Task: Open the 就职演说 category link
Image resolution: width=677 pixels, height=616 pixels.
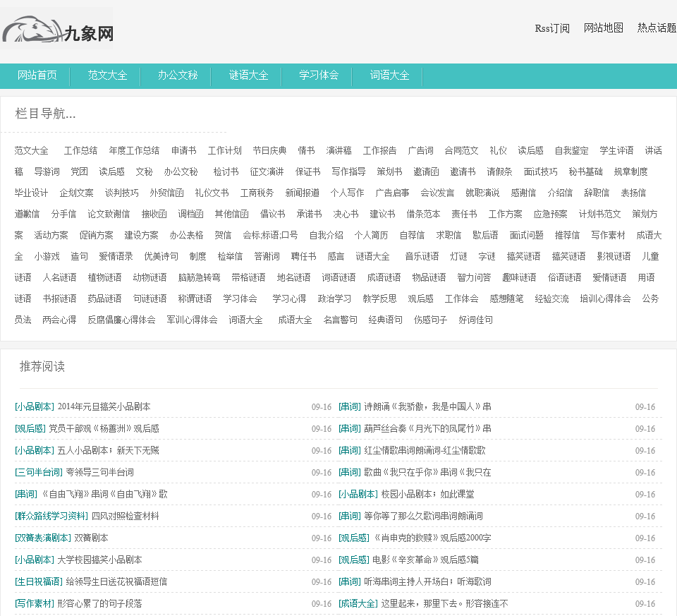Action: click(482, 193)
